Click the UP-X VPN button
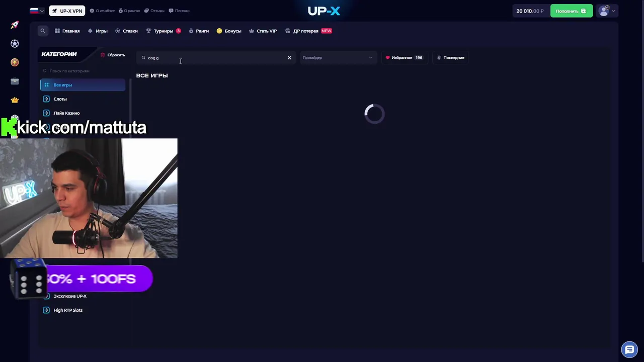Screen dimensions: 644x362 coord(67,11)
